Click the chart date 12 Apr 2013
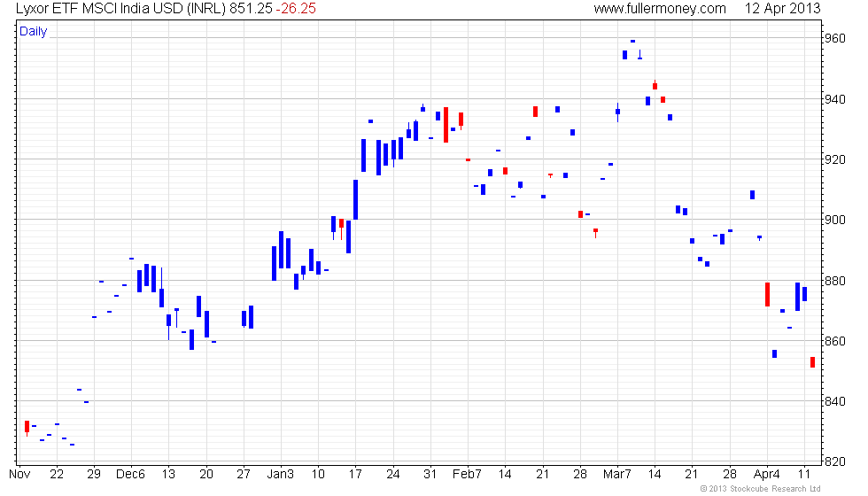The image size is (868, 496). pos(782,8)
